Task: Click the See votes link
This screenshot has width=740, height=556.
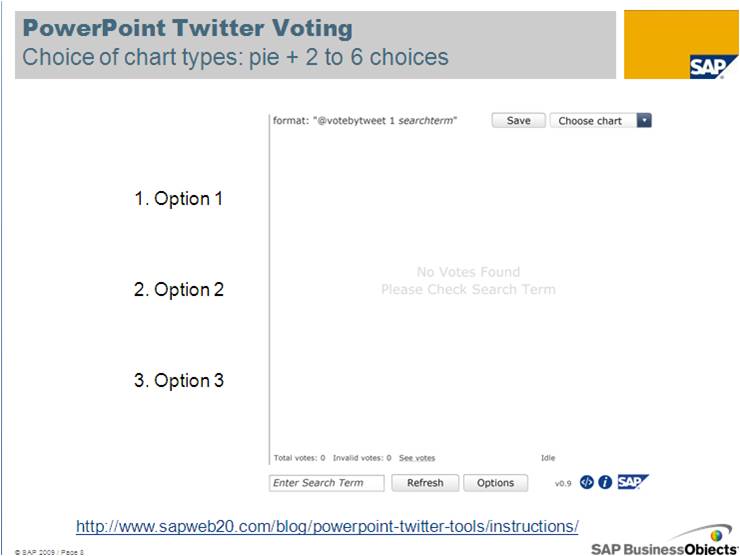Action: [417, 458]
